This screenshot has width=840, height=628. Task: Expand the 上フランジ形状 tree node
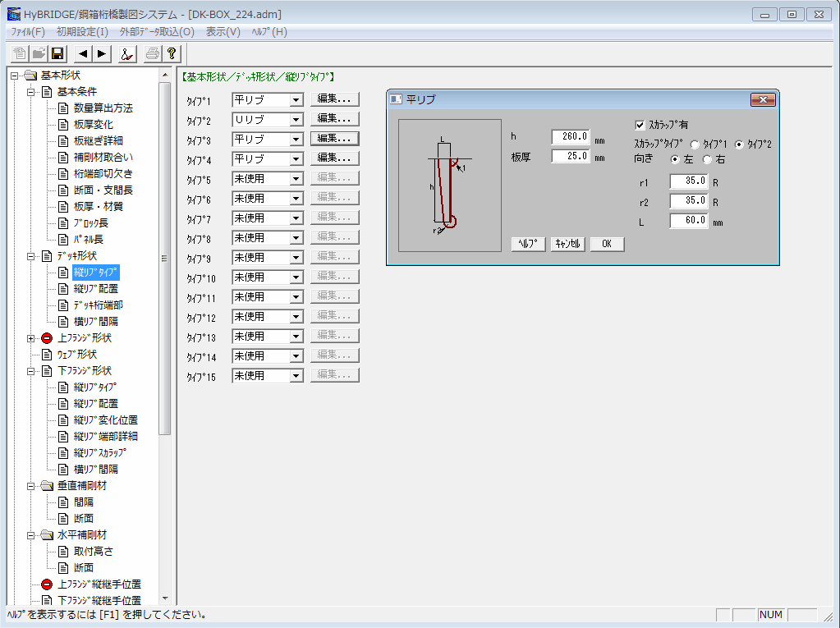[31, 338]
